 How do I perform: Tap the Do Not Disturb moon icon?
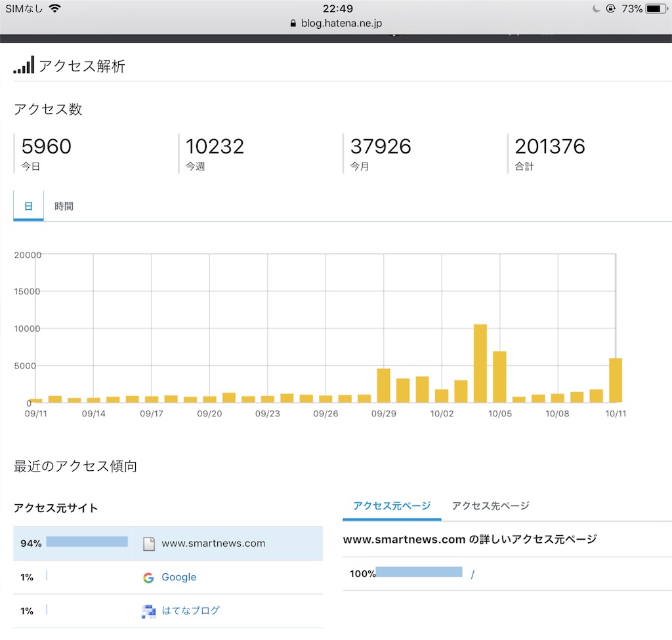tap(596, 9)
